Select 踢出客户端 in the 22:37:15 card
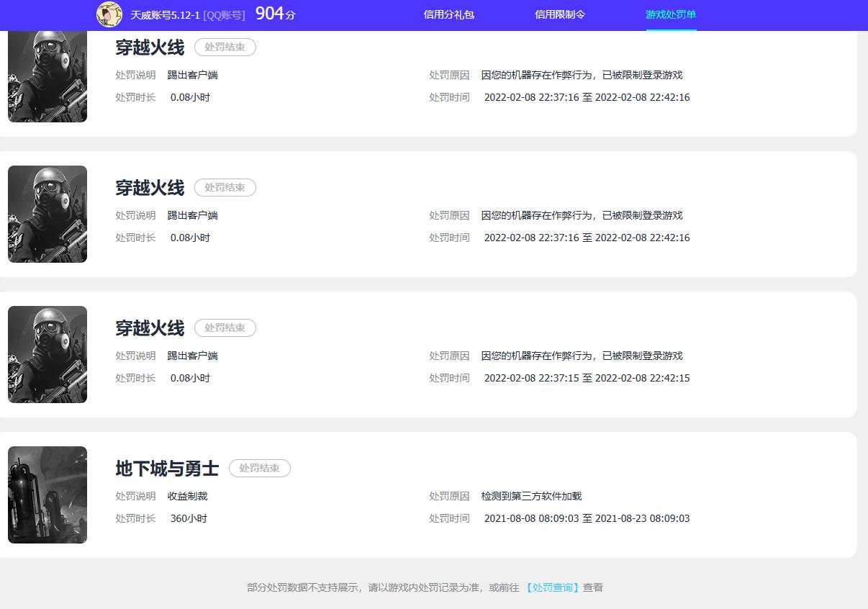The height and width of the screenshot is (609, 868). 193,356
